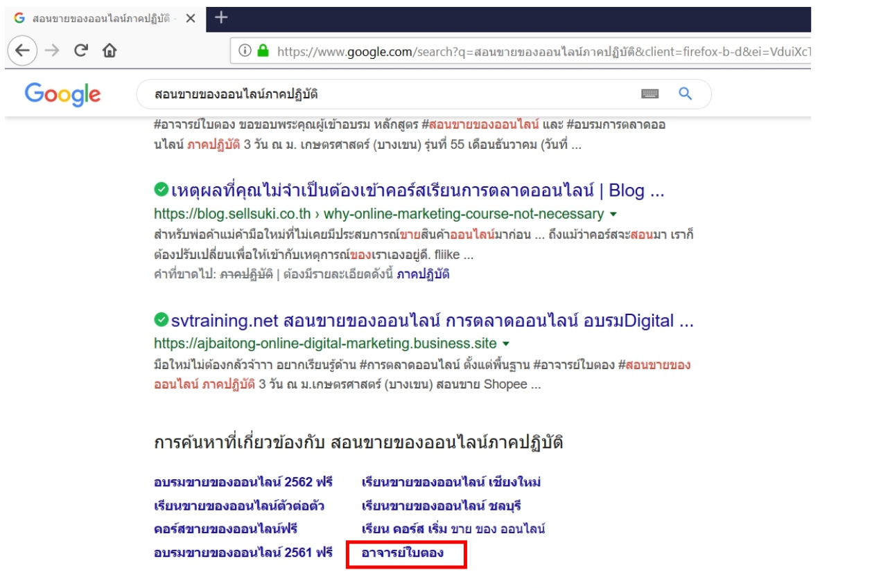Screen dimensions: 872x588
Task: Click the blue magnifier search icon
Action: point(686,93)
